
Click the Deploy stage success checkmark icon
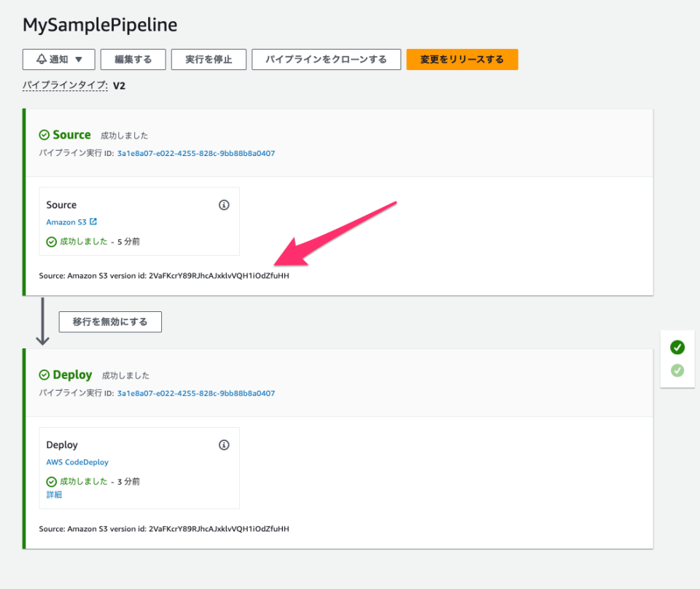click(x=44, y=375)
